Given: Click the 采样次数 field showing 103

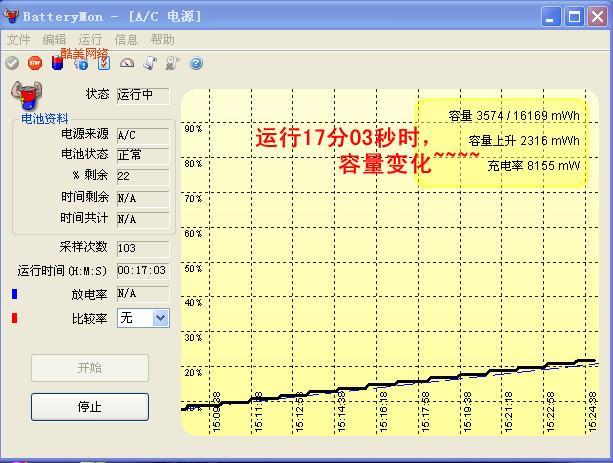Looking at the screenshot, I should pyautogui.click(x=143, y=248).
